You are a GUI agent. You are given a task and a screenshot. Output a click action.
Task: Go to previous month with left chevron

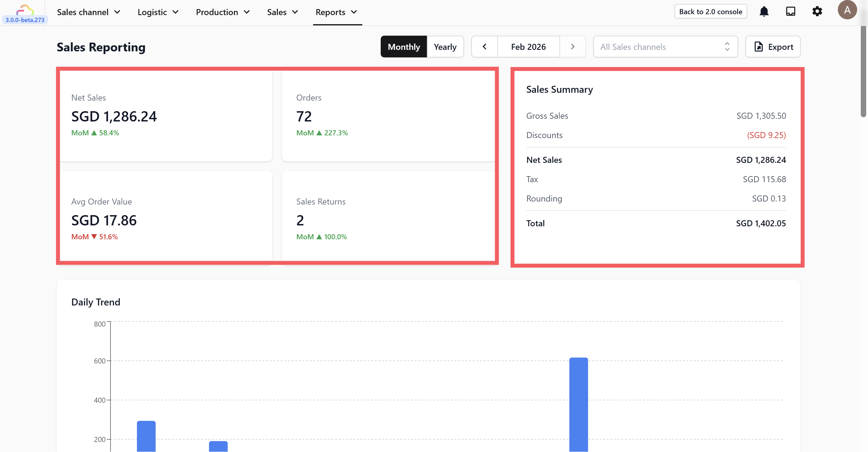tap(485, 47)
